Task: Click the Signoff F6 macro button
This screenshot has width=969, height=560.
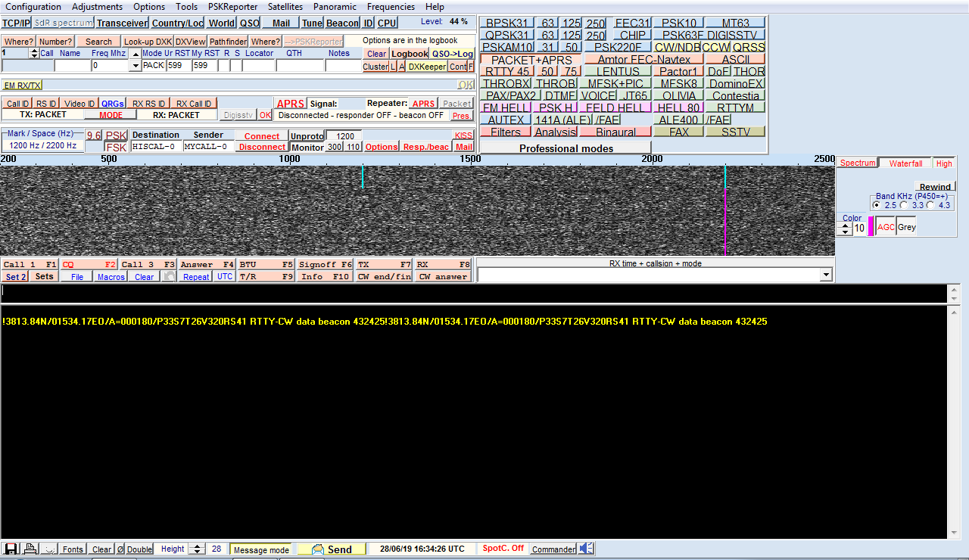Action: (325, 265)
